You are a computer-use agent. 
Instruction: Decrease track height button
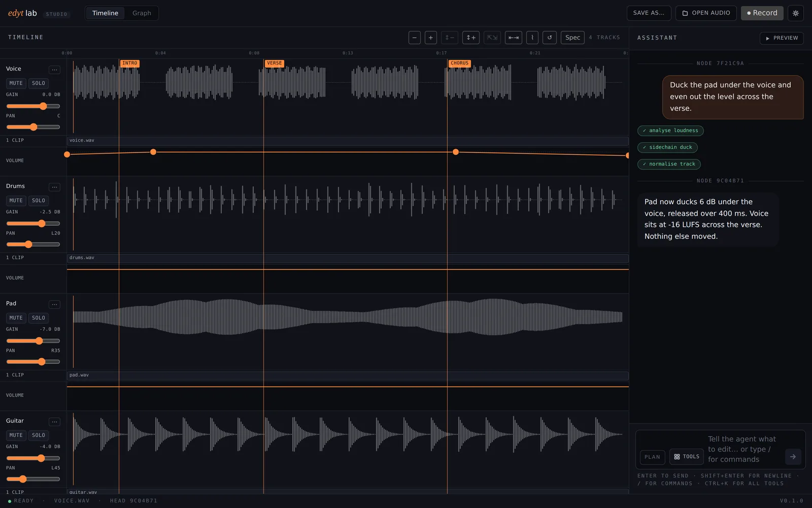pos(450,38)
